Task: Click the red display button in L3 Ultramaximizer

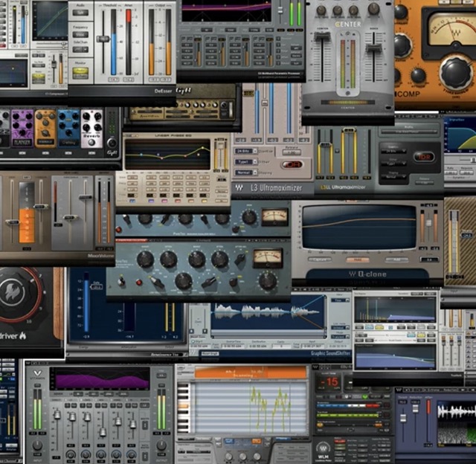Action: 293,164
